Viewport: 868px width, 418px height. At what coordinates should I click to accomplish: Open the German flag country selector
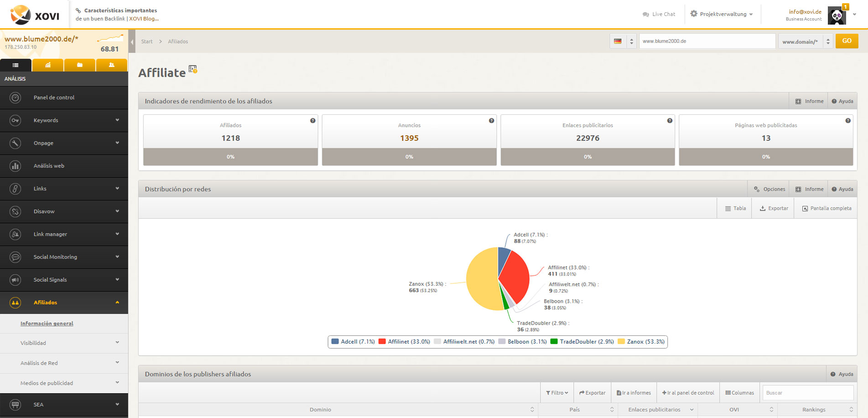point(623,41)
